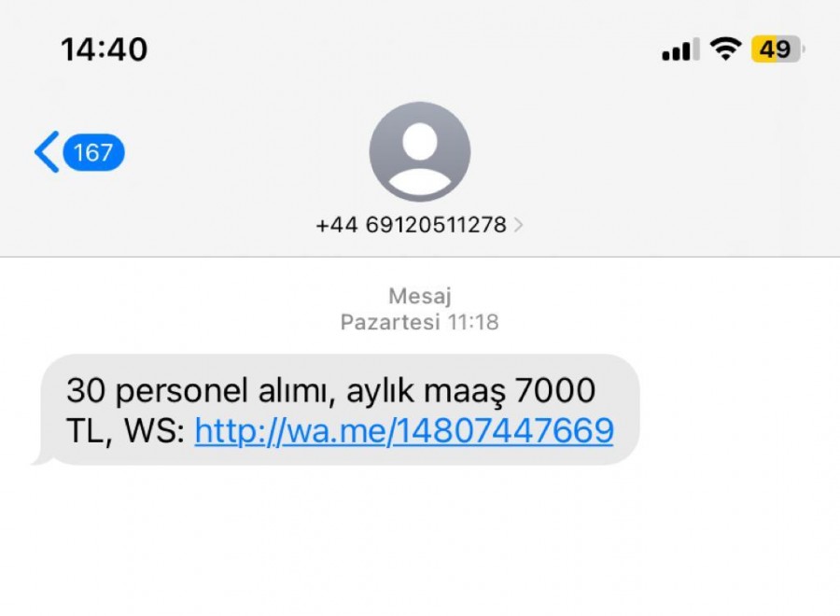
Task: Open the wa.me/14807447669 link
Action: 404,430
